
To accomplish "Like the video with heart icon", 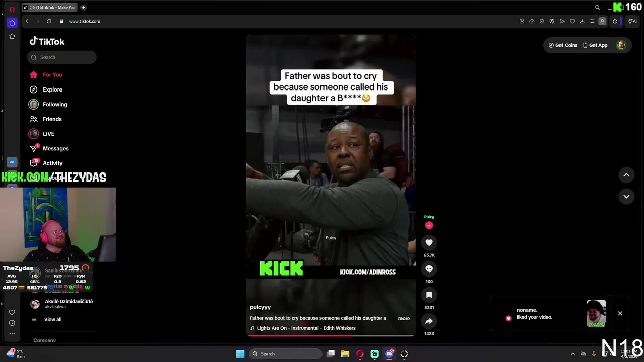I will 429,243.
